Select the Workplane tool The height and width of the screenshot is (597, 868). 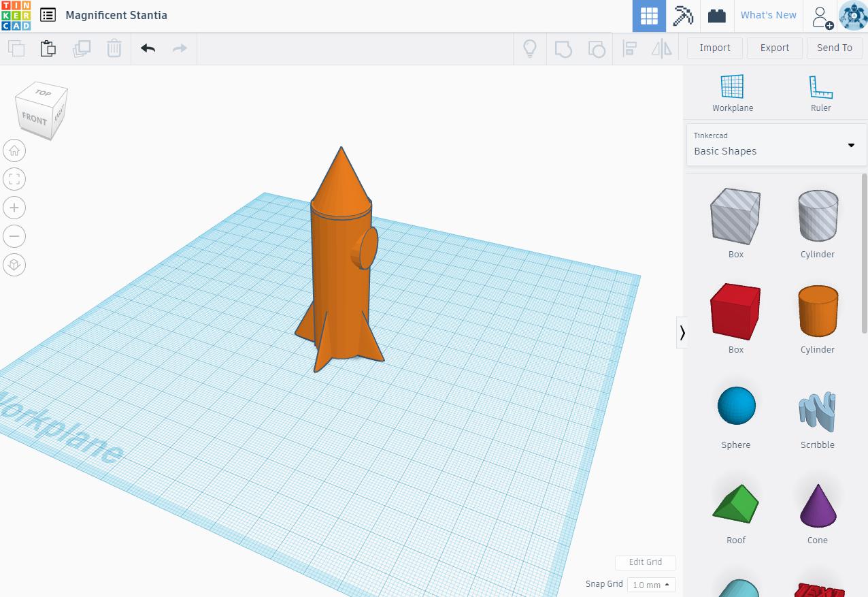733,93
